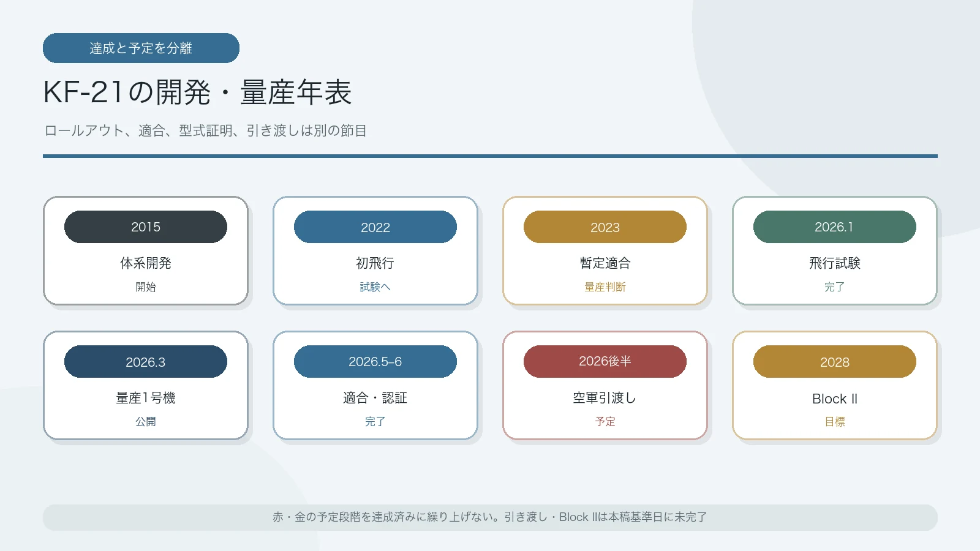Click the 目標 label
980x551 pixels.
tap(835, 421)
